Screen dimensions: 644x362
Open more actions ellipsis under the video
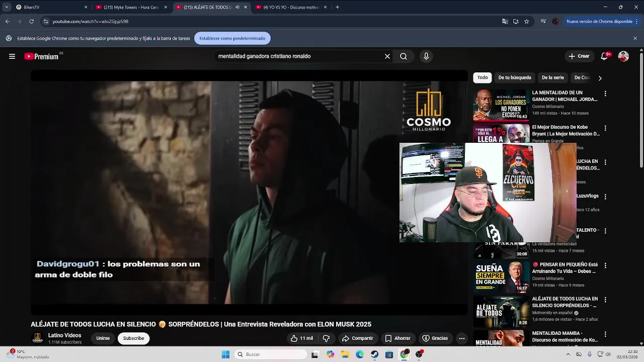click(461, 338)
